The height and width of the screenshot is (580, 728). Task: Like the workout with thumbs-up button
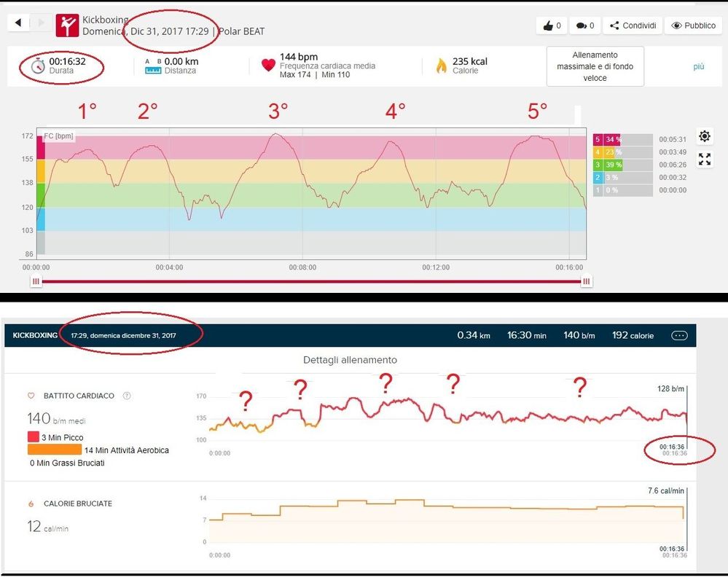(551, 26)
